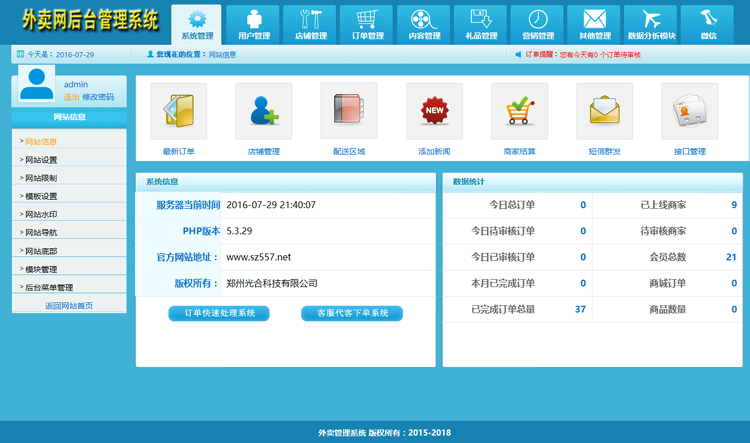Viewport: 750px width, 443px height.
Task: Switch to the 用户管理 top tab
Action: pos(254,24)
